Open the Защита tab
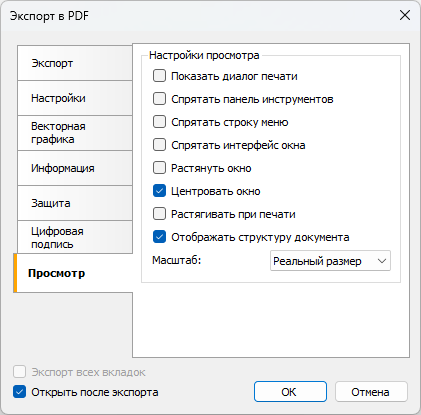 click(x=75, y=203)
